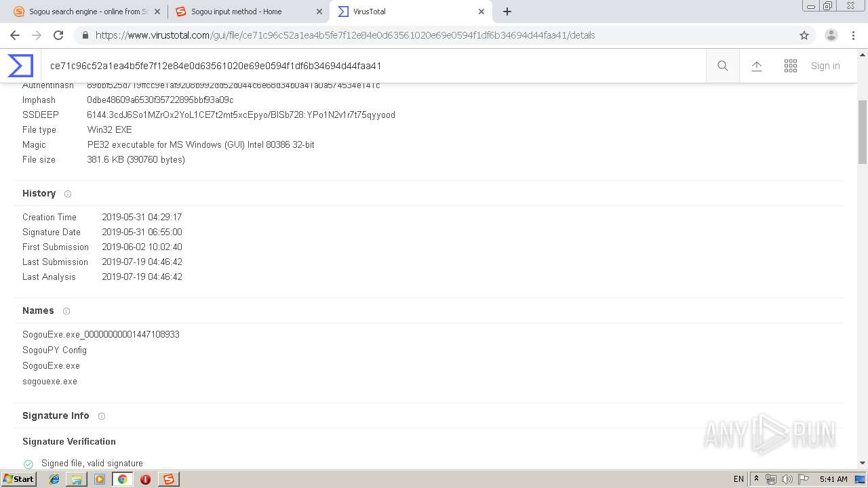Click the search magnifier icon
This screenshot has width=868, height=488.
point(723,66)
